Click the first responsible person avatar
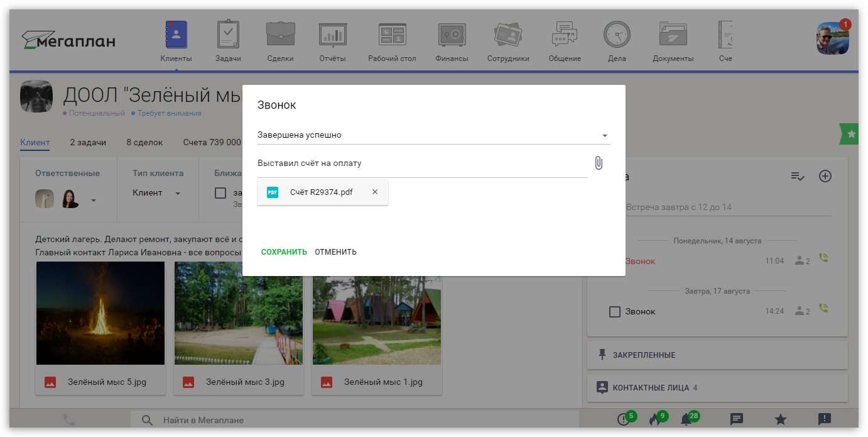The image size is (868, 437). (44, 199)
